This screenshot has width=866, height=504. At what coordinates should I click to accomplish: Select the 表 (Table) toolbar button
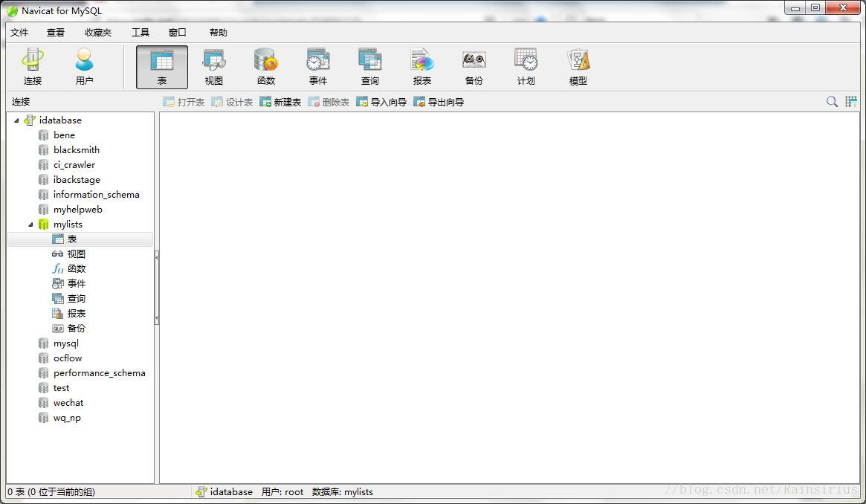click(162, 67)
